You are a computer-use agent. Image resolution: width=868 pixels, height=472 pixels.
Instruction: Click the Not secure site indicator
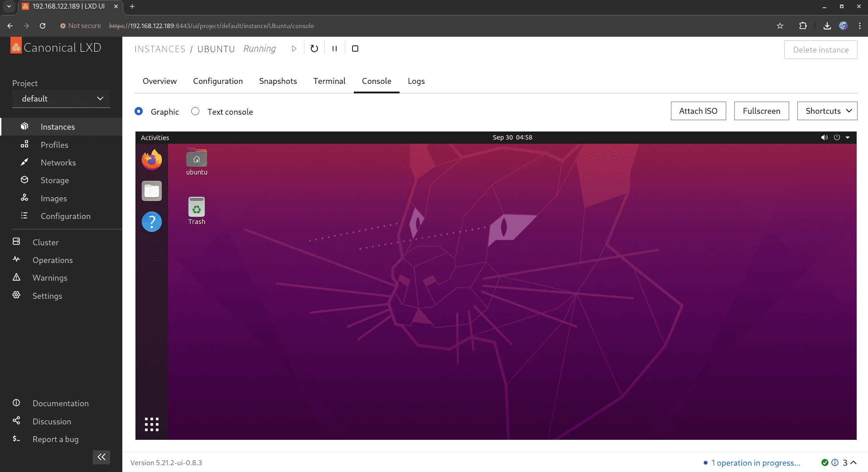coord(81,26)
